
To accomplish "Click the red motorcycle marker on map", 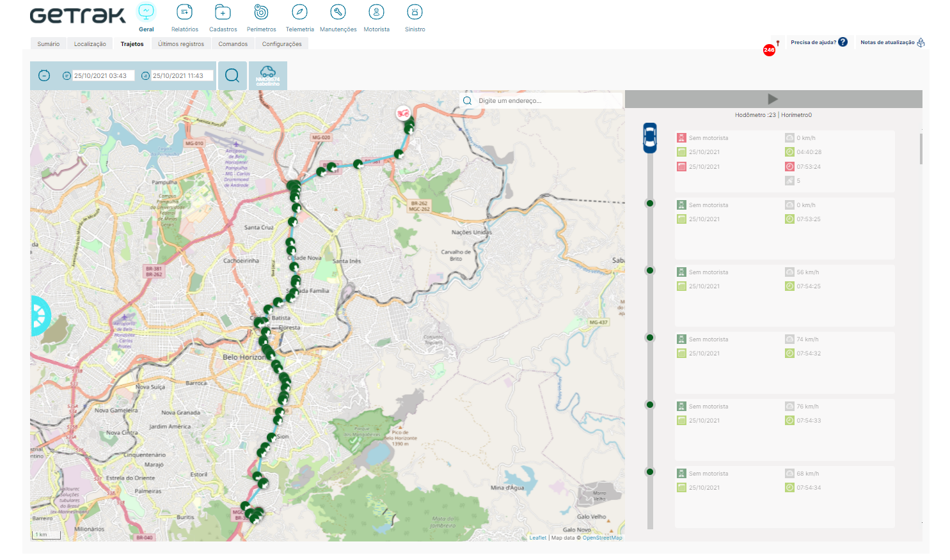I will click(403, 113).
